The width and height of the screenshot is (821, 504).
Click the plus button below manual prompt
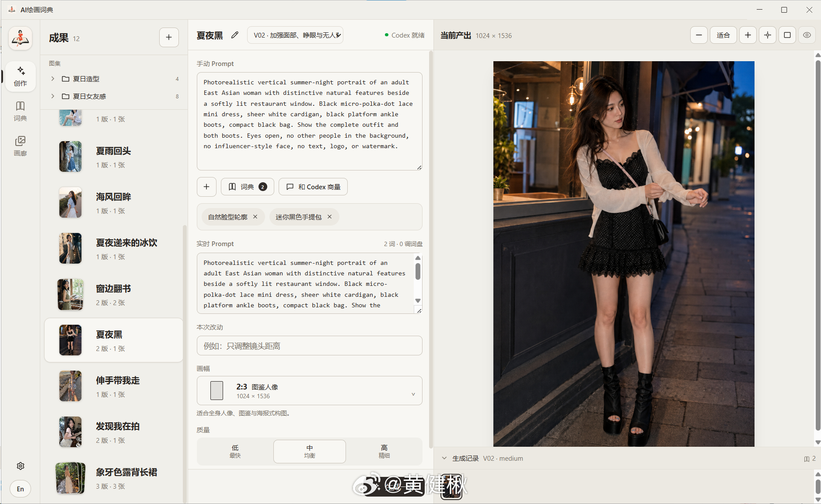[x=206, y=187]
